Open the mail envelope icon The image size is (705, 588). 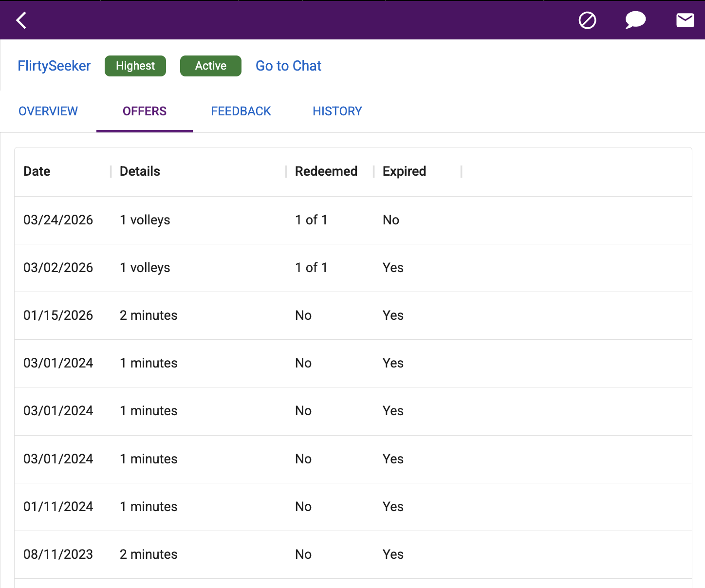(x=685, y=20)
